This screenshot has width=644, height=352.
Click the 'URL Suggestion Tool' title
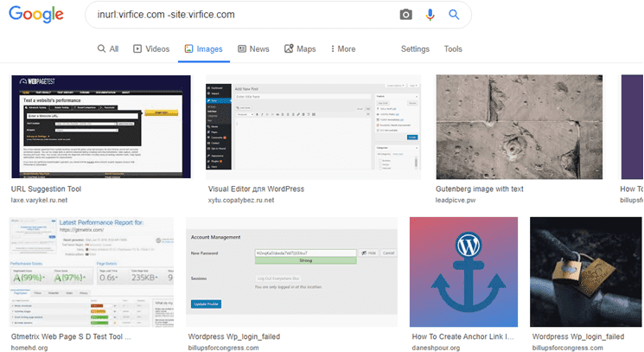46,189
